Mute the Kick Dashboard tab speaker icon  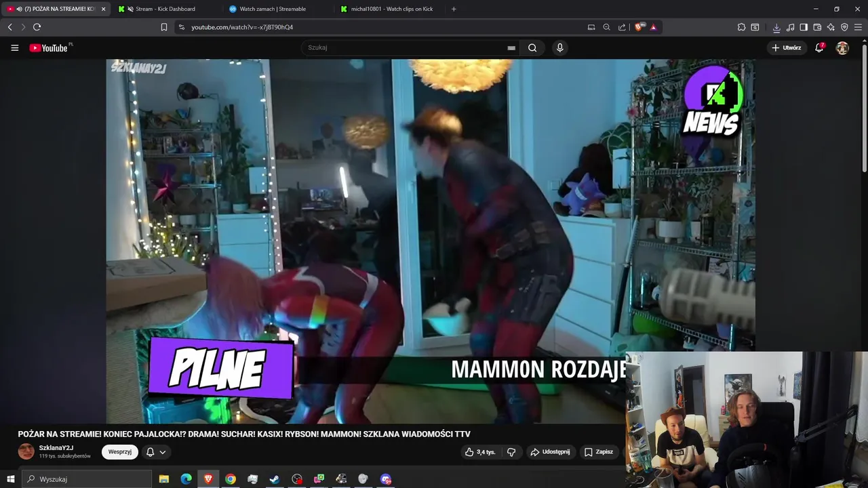pyautogui.click(x=130, y=9)
